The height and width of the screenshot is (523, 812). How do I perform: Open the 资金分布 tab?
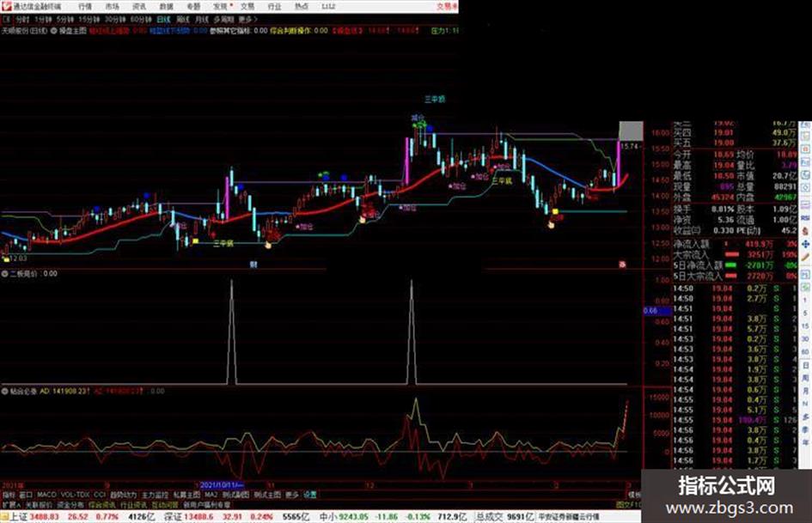[70, 504]
